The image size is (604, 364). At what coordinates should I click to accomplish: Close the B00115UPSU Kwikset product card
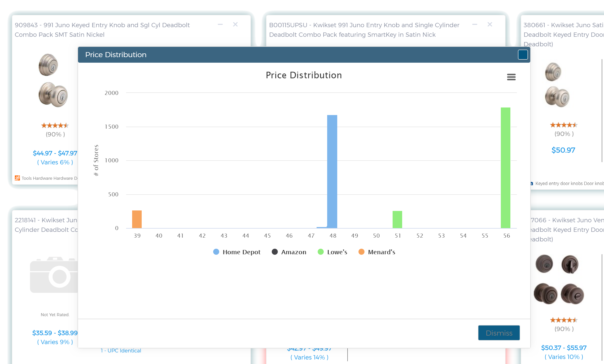[490, 24]
